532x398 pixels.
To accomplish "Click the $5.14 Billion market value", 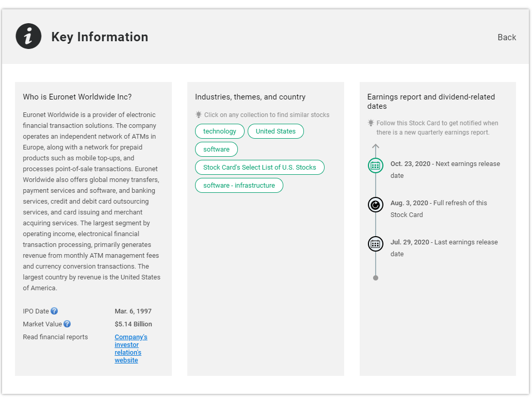I will point(133,324).
